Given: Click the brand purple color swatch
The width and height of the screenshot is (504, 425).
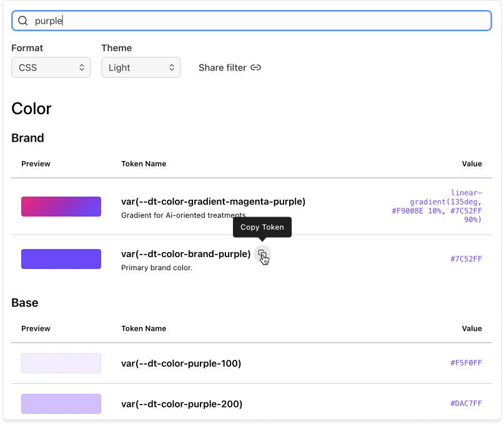Looking at the screenshot, I should click(61, 259).
